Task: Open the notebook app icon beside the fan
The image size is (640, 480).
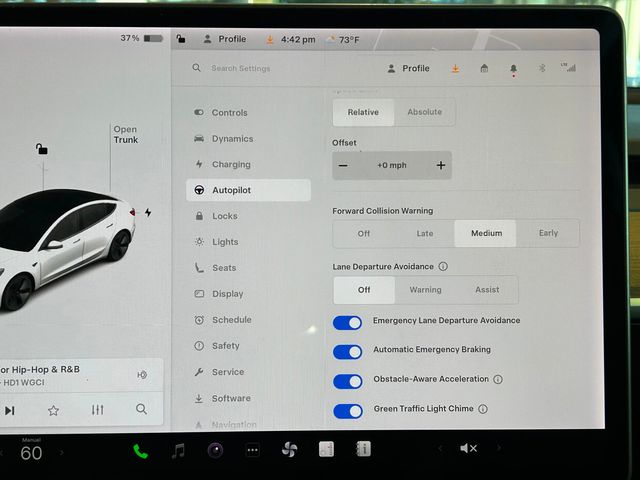Action: [x=326, y=449]
